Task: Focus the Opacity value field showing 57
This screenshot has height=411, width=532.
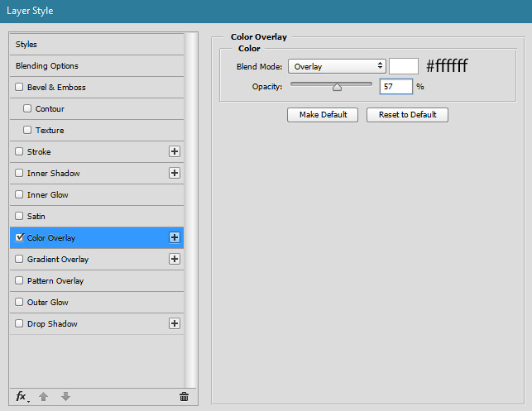Action: tap(396, 87)
